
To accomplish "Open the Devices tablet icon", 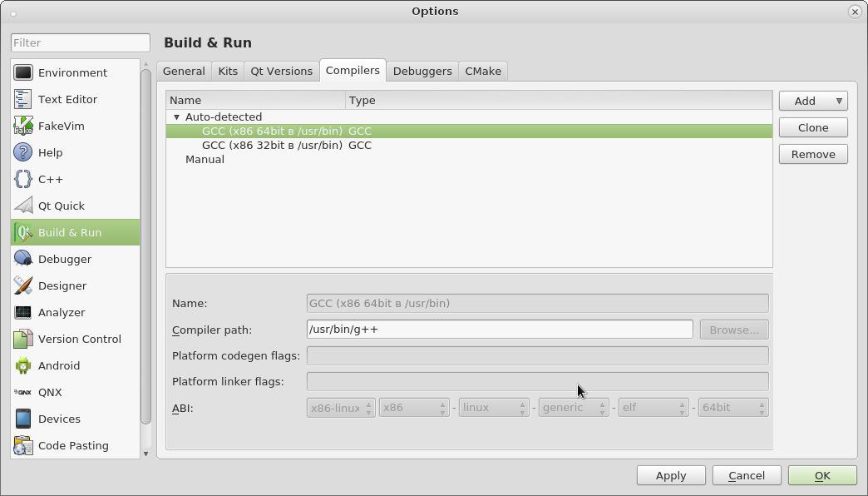I will coord(23,419).
